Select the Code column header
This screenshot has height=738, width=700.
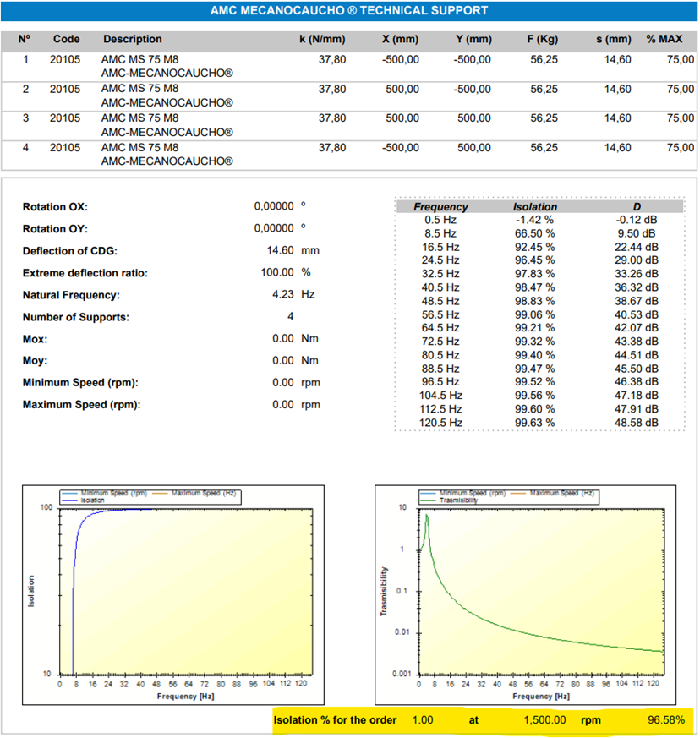pos(67,39)
